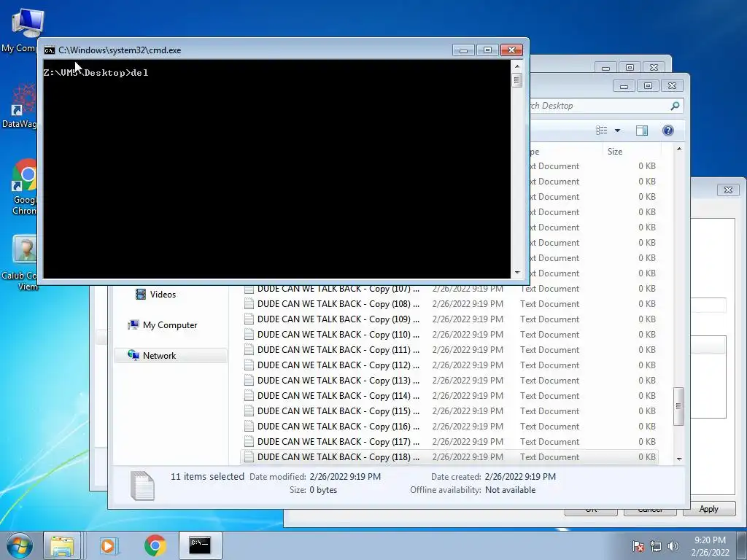Viewport: 747px width, 560px height.
Task: Launch Windows Media Player from taskbar
Action: tap(109, 545)
